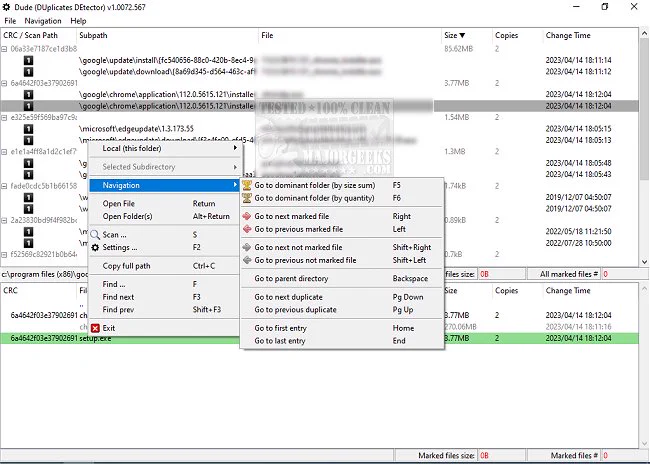Click the red arrow icon for next marked file
The width and height of the screenshot is (650, 464).
(x=247, y=216)
